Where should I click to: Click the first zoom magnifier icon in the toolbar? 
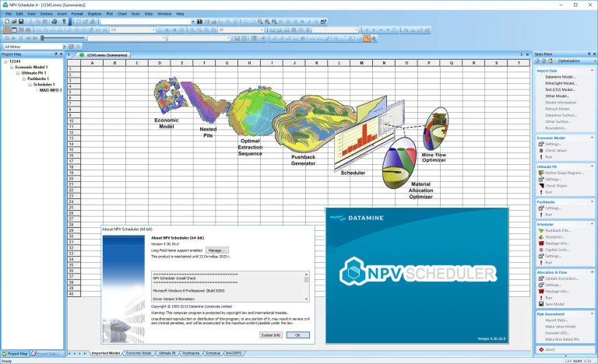pos(260,22)
